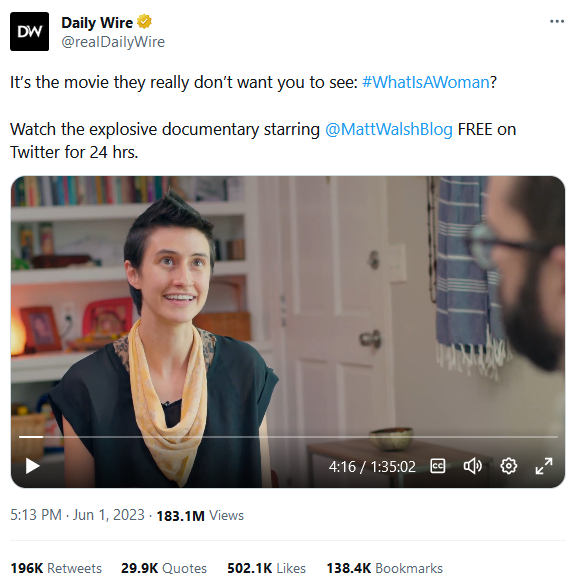572x579 pixels.
Task: Click the Daily Wire DW avatar
Action: coord(30,31)
